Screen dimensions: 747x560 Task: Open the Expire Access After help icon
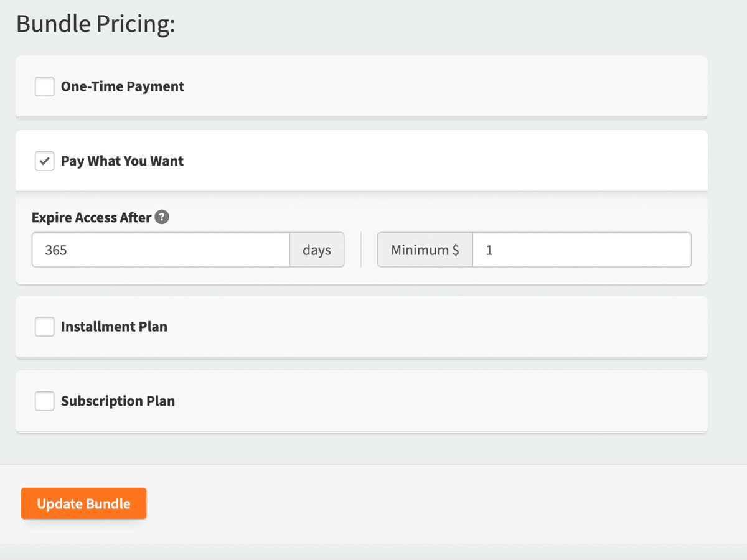[162, 217]
